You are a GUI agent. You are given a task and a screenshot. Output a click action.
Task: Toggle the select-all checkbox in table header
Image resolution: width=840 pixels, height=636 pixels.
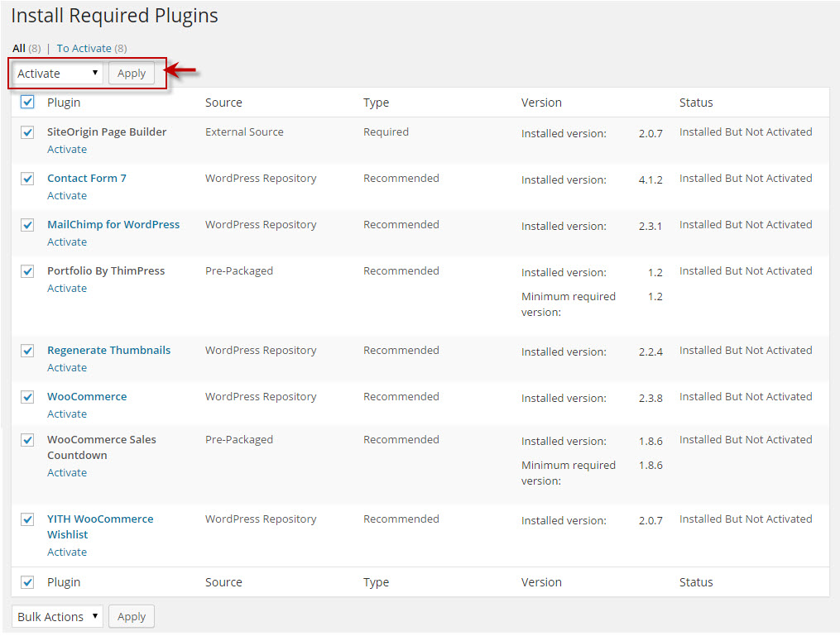tap(27, 102)
